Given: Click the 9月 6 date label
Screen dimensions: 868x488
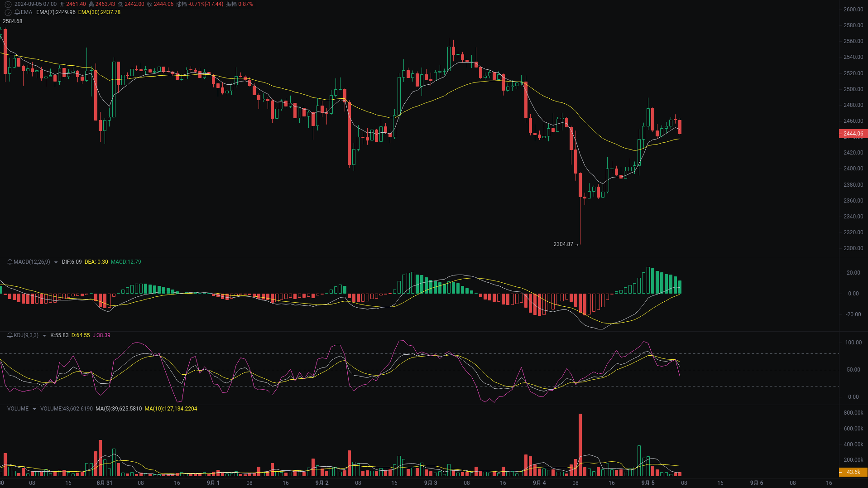Looking at the screenshot, I should [757, 483].
